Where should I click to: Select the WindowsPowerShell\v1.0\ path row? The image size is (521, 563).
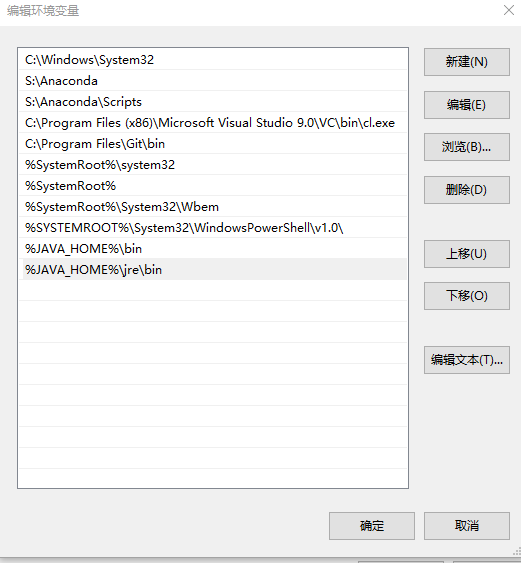point(213,228)
